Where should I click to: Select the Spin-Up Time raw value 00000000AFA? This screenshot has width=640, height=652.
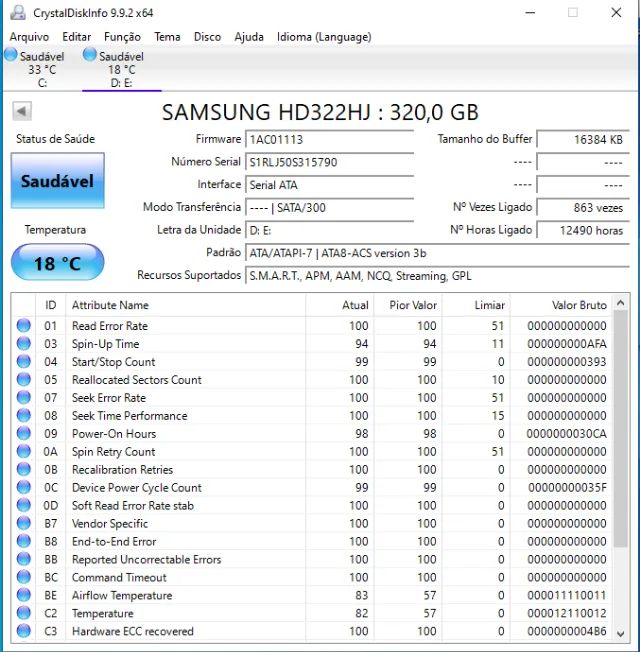(x=566, y=344)
